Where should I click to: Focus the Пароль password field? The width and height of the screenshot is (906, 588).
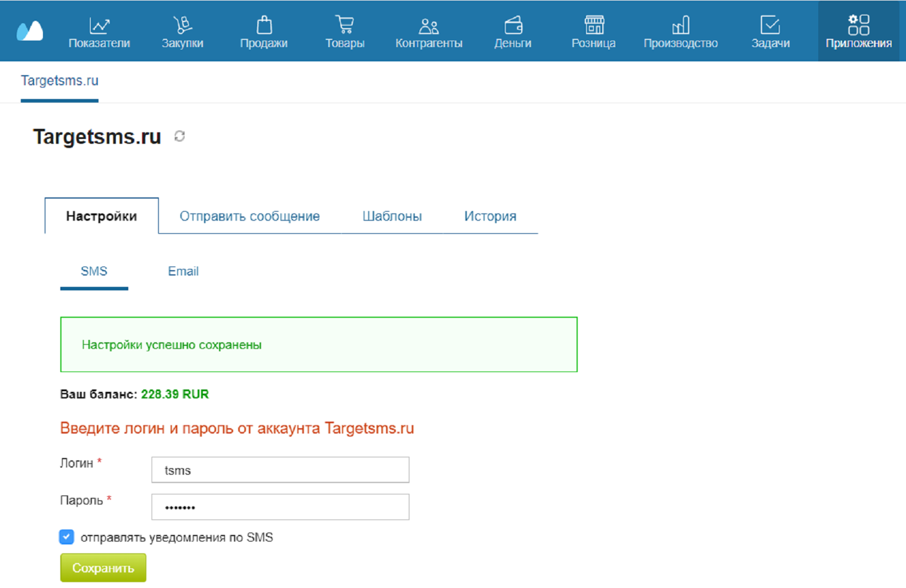click(281, 507)
